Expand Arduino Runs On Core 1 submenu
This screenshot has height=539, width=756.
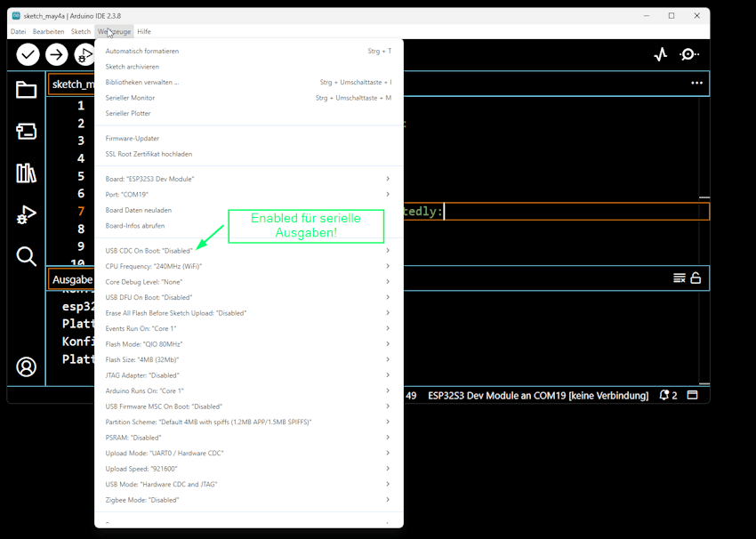tap(249, 391)
